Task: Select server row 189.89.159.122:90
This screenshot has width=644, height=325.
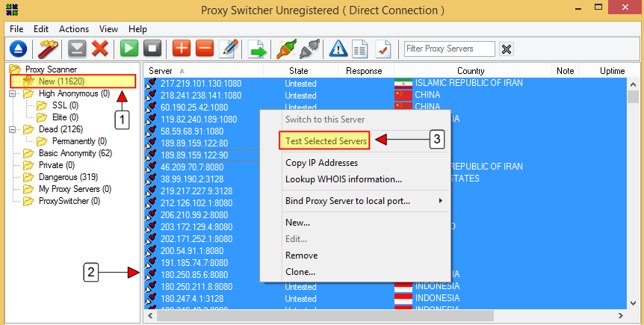Action: coord(202,155)
